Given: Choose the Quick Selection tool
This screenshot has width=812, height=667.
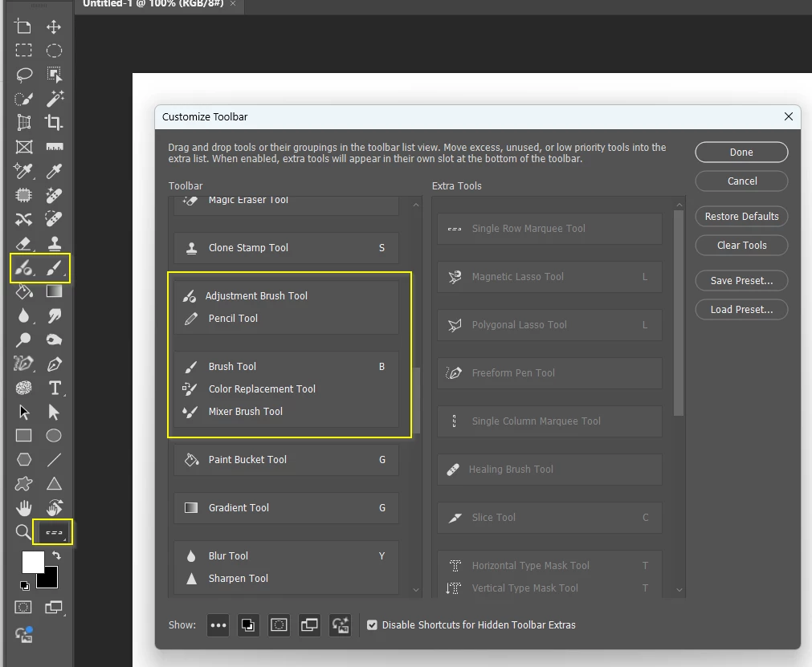Looking at the screenshot, I should [24, 98].
